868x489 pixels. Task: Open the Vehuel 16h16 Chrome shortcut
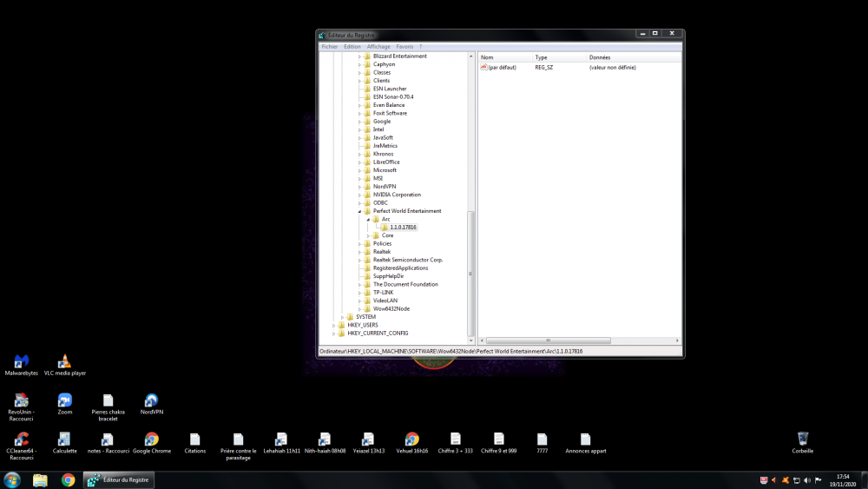click(411, 442)
